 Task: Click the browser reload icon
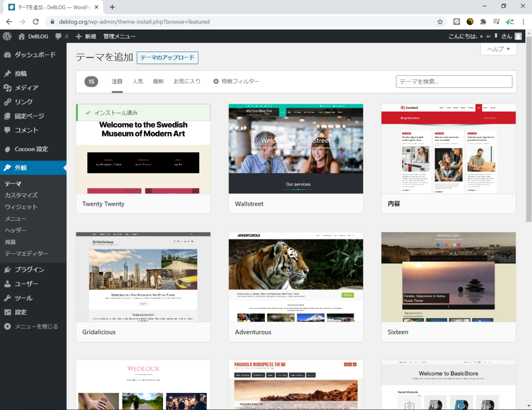pos(36,22)
